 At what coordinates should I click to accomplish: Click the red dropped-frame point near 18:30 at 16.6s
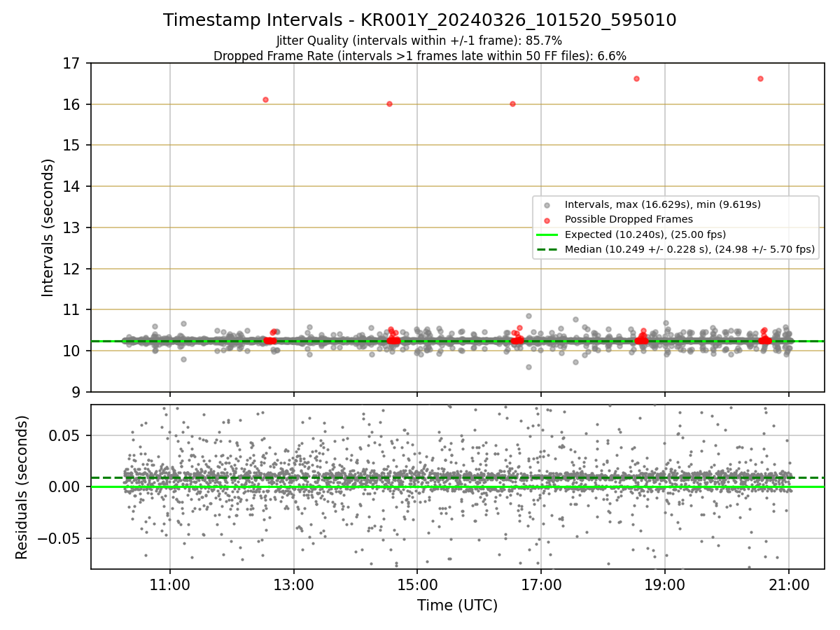pyautogui.click(x=636, y=78)
